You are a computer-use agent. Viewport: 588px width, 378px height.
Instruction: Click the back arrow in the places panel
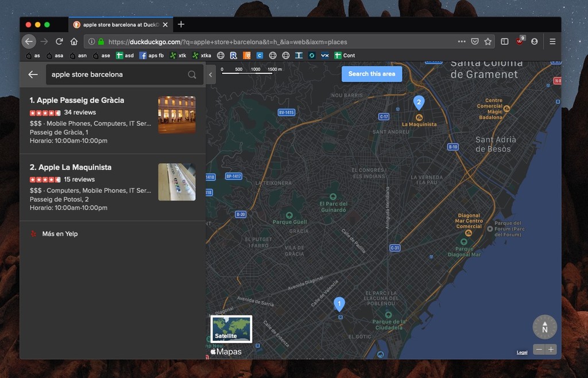click(33, 74)
